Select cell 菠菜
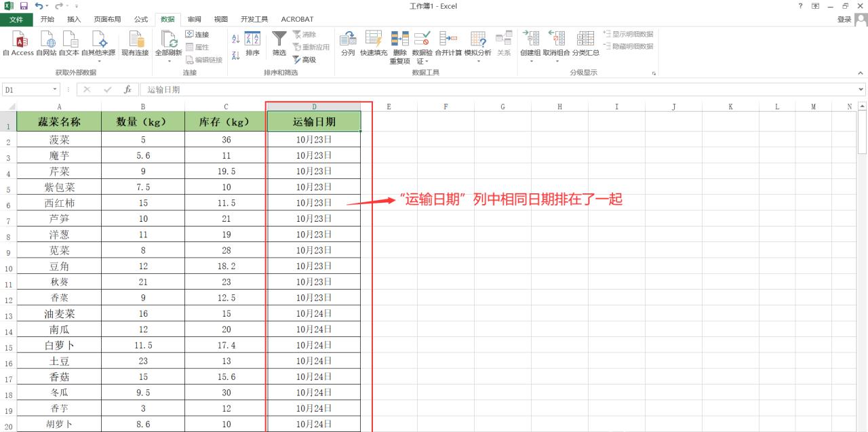The image size is (868, 432). [59, 140]
